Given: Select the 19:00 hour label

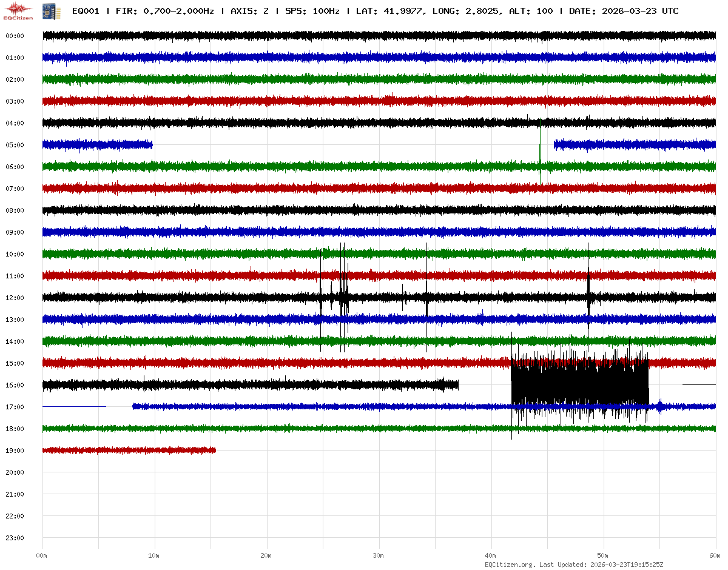Looking at the screenshot, I should 15,451.
